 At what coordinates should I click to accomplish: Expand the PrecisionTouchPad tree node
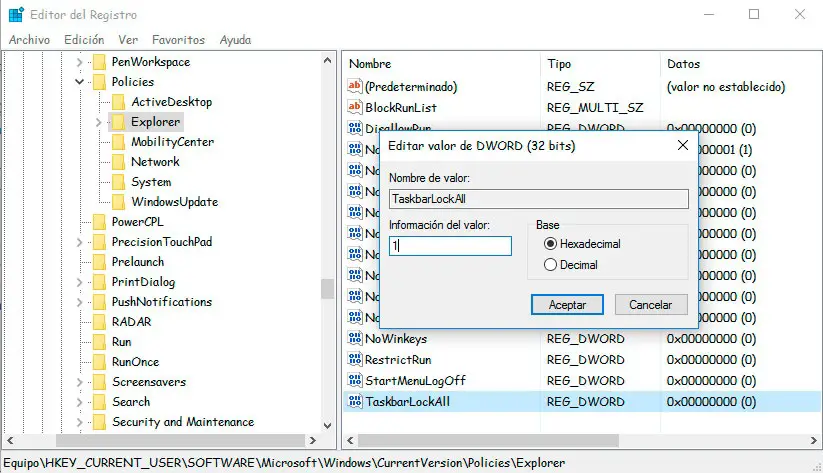coord(79,242)
